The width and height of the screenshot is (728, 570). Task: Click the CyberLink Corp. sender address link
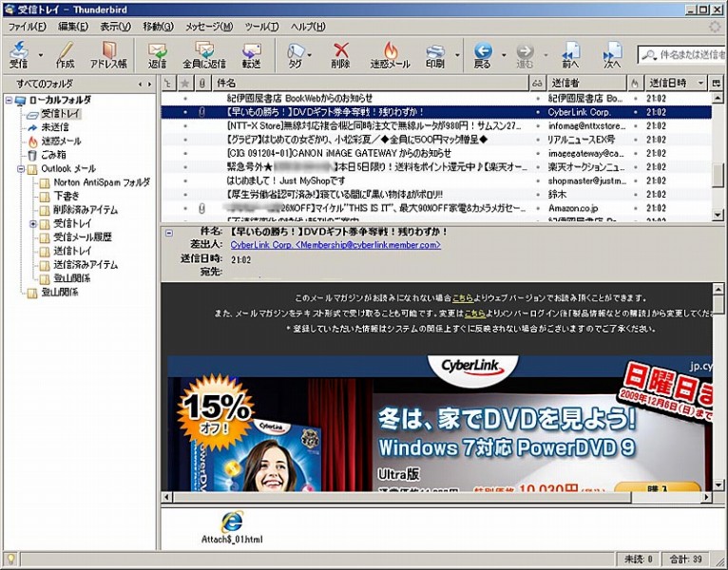coord(335,244)
